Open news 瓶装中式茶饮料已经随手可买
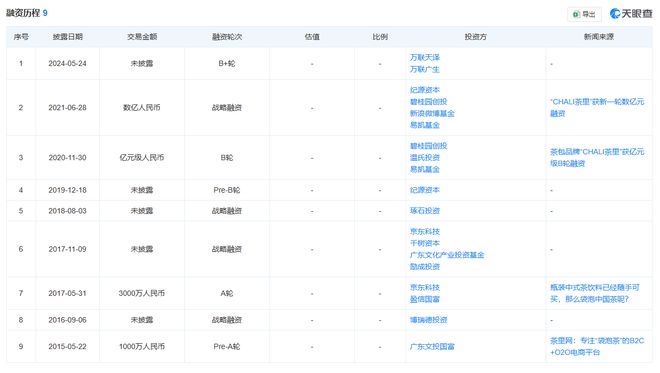 594,293
